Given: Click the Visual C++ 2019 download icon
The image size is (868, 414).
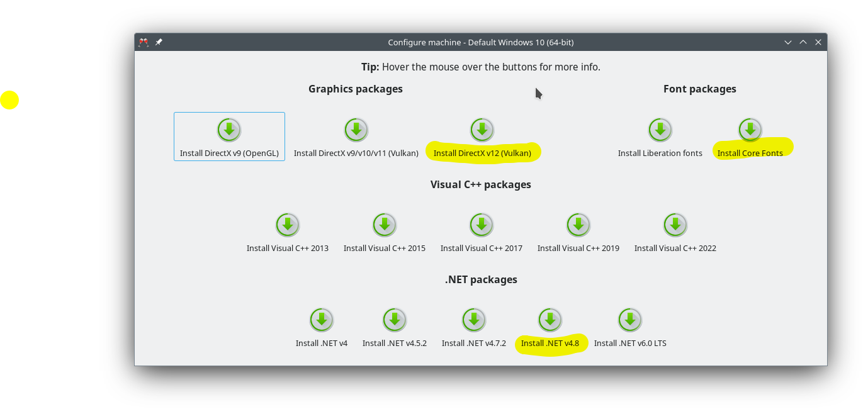Looking at the screenshot, I should pyautogui.click(x=578, y=225).
